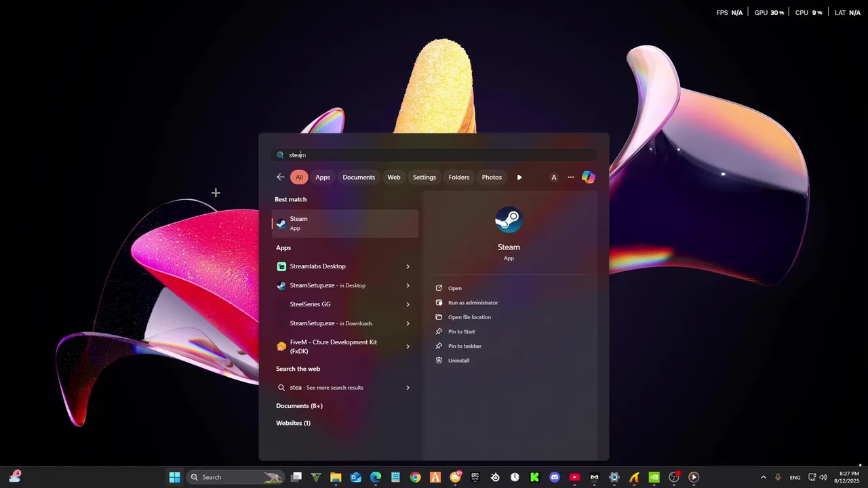Open SteelSeries icon on the taskbar
This screenshot has width=868, height=488.
(x=495, y=477)
